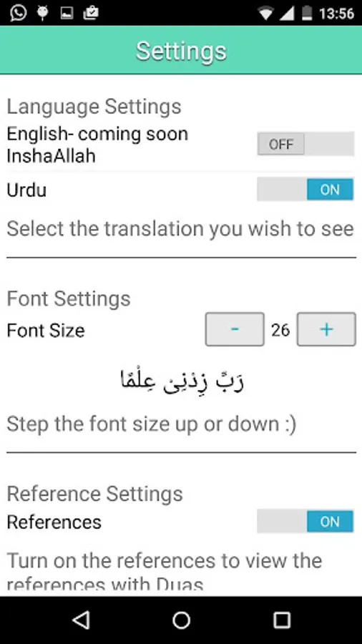This screenshot has height=644, width=362.
Task: Tap the Settings title header
Action: [181, 51]
